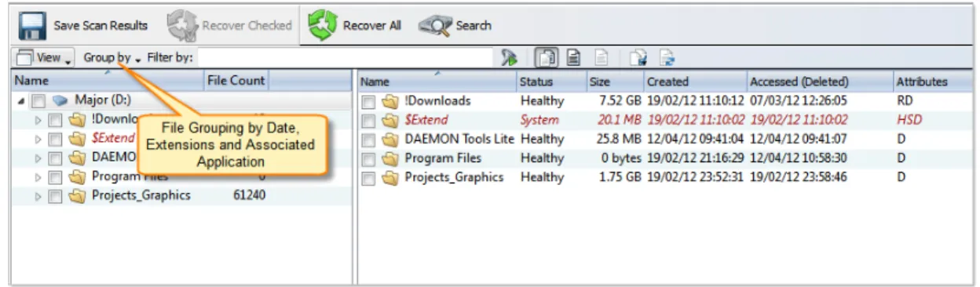The width and height of the screenshot is (980, 287).
Task: Sort by File Count column header
Action: [236, 80]
